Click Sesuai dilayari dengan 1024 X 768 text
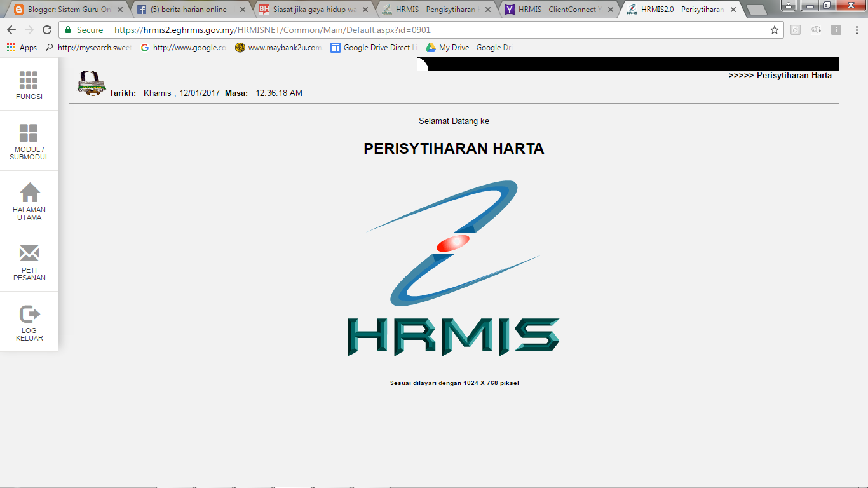Screen dimensions: 868x488 pos(454,383)
